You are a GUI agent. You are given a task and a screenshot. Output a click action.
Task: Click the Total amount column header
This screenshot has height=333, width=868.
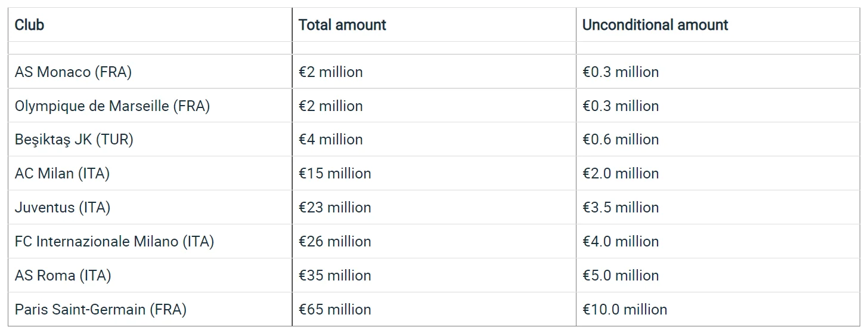342,25
